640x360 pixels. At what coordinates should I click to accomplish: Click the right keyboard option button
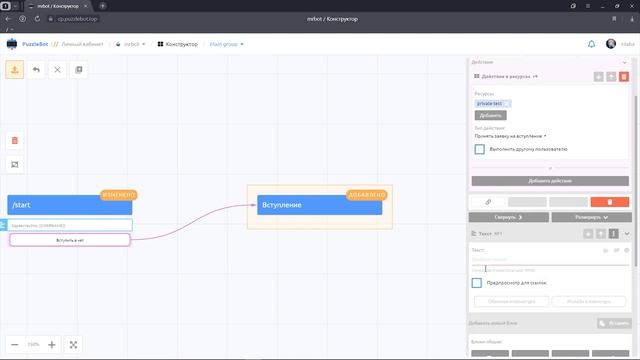click(589, 302)
